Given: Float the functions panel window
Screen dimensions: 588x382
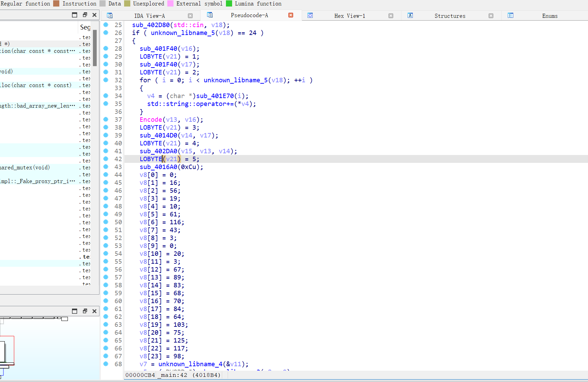Looking at the screenshot, I should tap(85, 15).
